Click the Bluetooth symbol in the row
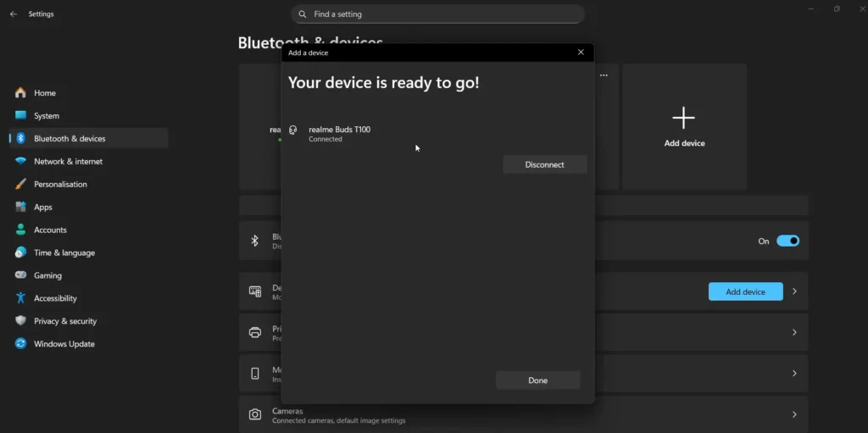Viewport: 868px width, 433px height. point(254,241)
